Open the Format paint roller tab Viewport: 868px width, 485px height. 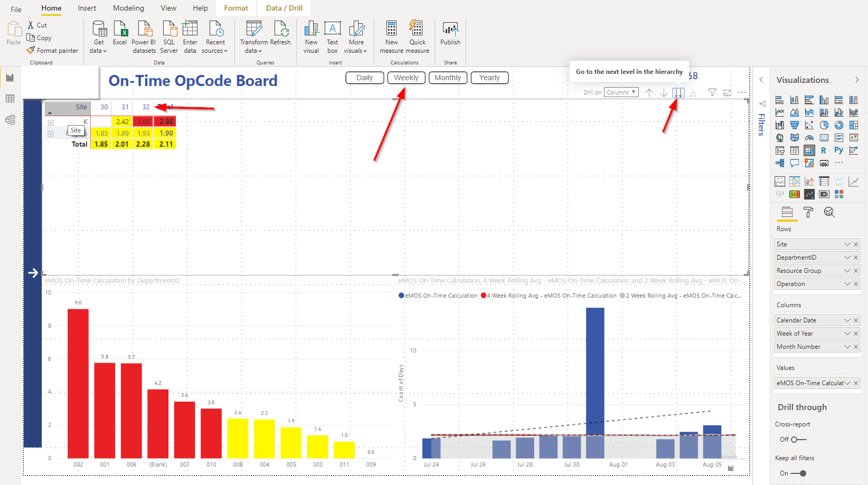coord(808,212)
